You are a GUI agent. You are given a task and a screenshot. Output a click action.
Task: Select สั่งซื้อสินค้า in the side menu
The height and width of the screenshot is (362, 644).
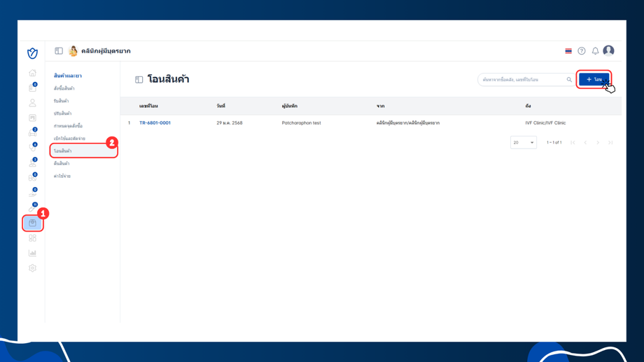tap(64, 88)
